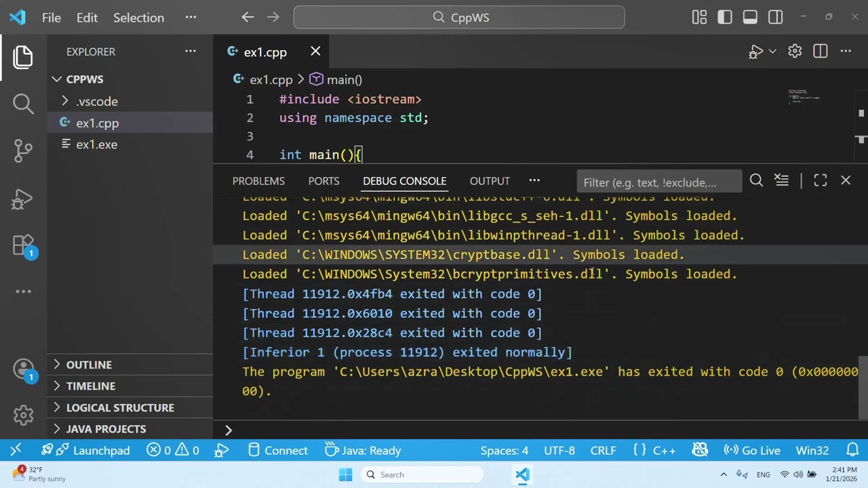Open the File menu
Viewport: 868px width, 488px height.
click(52, 18)
